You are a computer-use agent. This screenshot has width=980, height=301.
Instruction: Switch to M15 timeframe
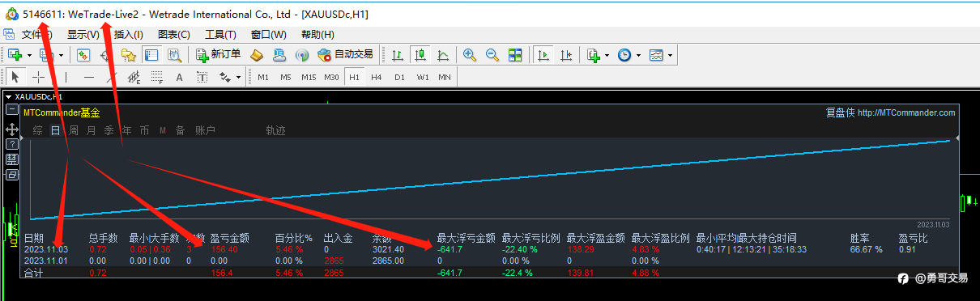pyautogui.click(x=309, y=77)
